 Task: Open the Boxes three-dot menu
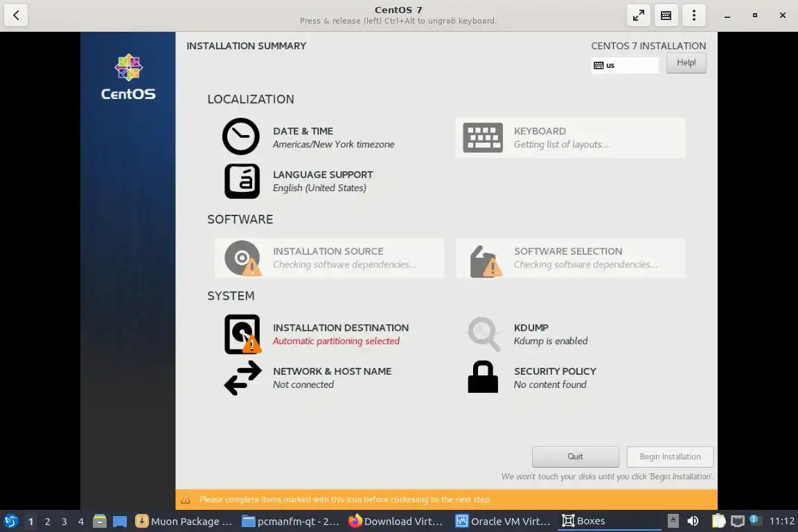[x=693, y=15]
